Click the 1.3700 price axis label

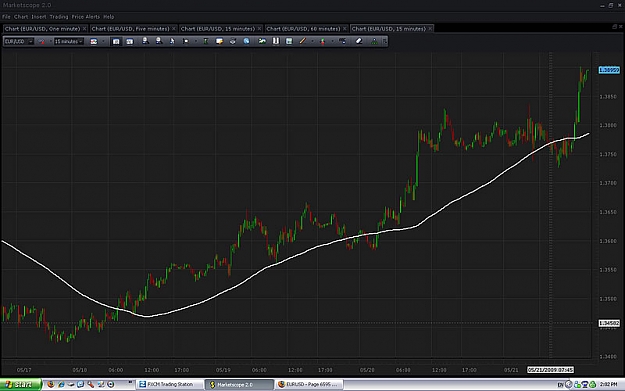click(608, 183)
